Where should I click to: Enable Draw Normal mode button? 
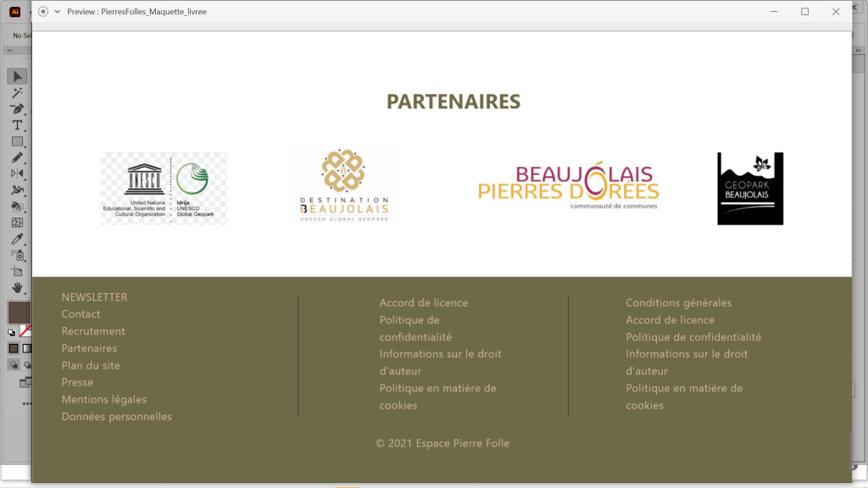14,365
